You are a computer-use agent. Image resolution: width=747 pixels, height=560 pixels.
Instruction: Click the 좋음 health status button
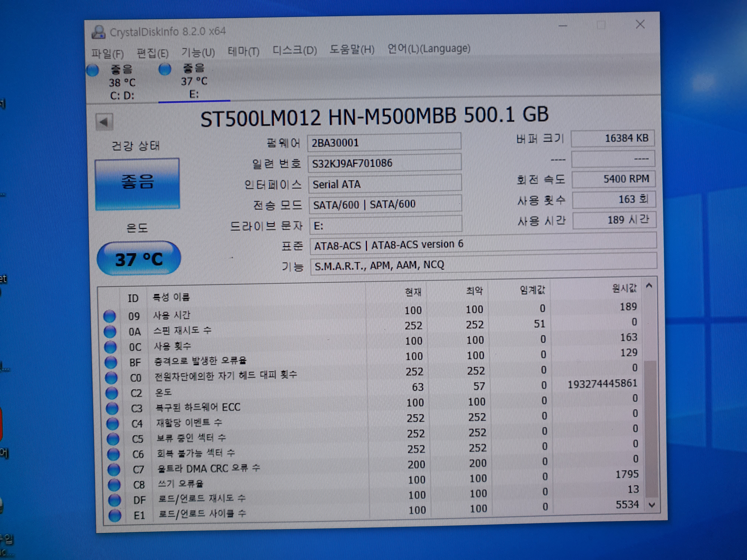[x=137, y=184]
